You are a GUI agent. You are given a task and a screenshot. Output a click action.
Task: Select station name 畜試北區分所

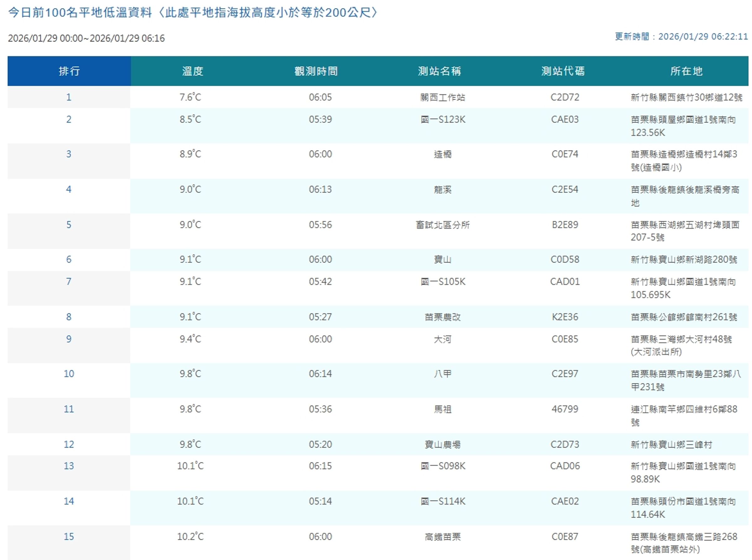443,225
